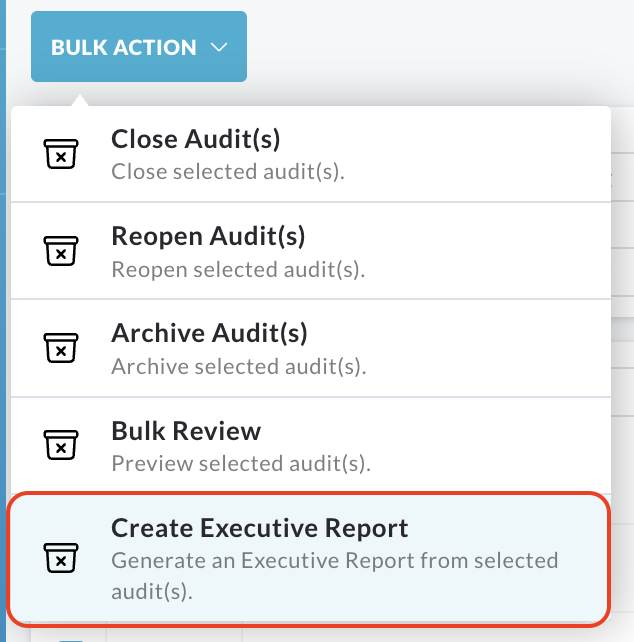Click the 'Reopen selected audit(s).' description
This screenshot has height=642, width=634.
[238, 269]
